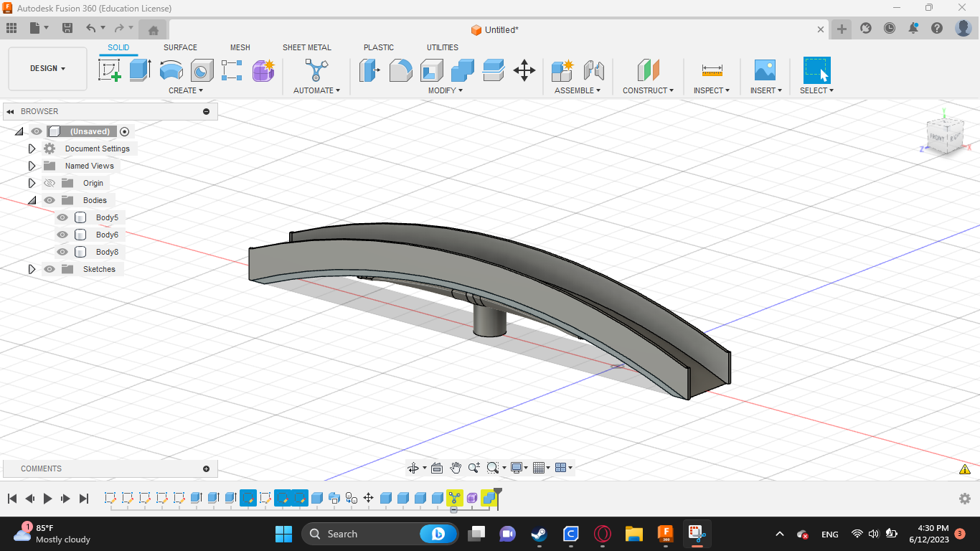
Task: Click the ViewCube in the viewport
Action: click(946, 135)
